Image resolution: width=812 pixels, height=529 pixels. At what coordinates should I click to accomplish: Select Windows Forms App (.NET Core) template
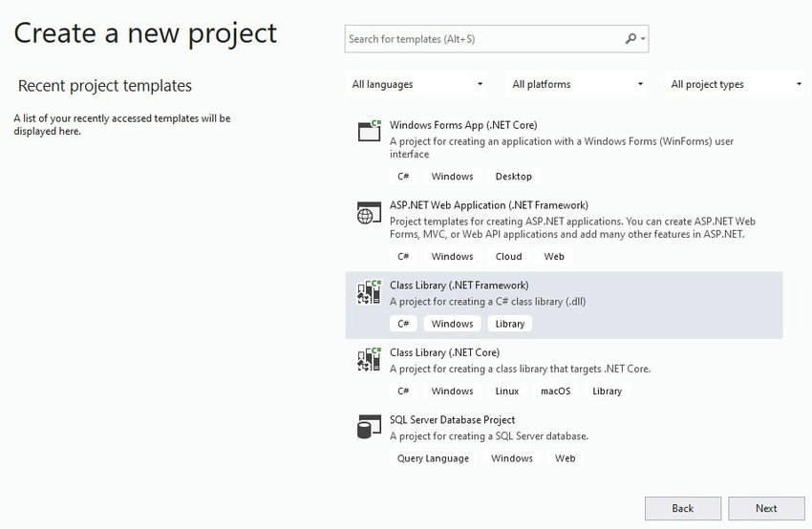pos(463,125)
